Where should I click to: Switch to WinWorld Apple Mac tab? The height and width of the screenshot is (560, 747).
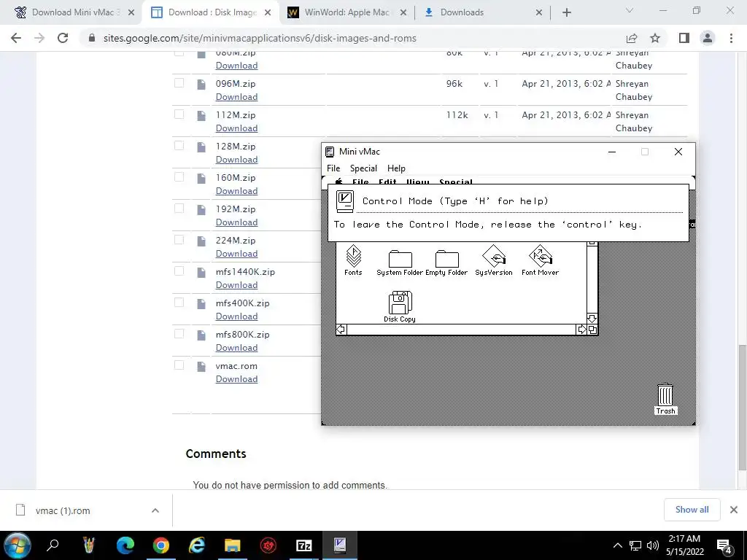point(347,12)
